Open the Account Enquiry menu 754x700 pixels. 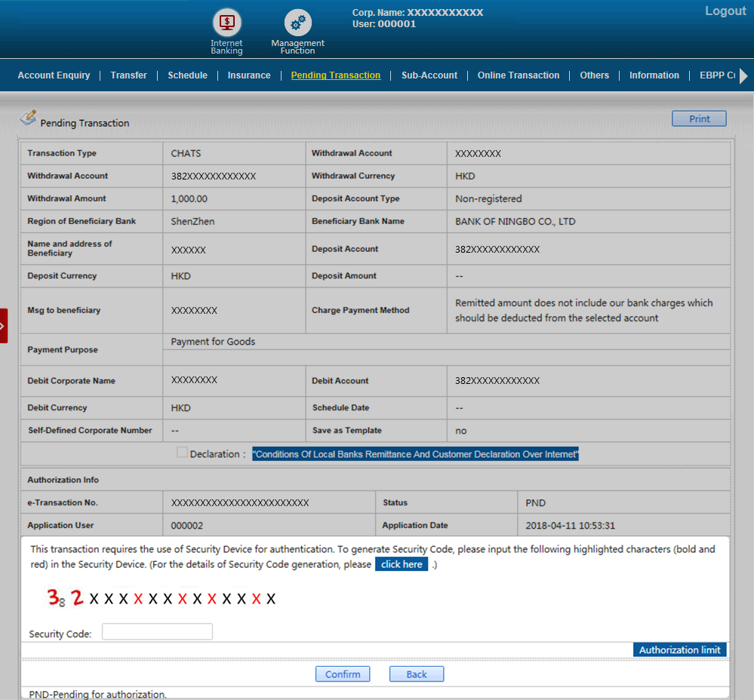(54, 75)
